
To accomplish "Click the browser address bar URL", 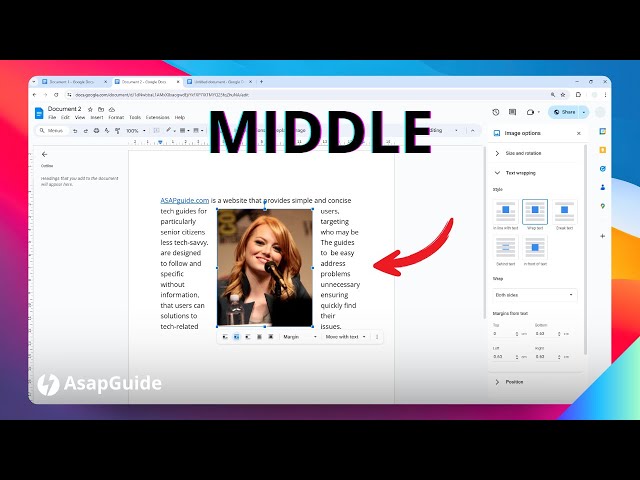I will coord(162,95).
